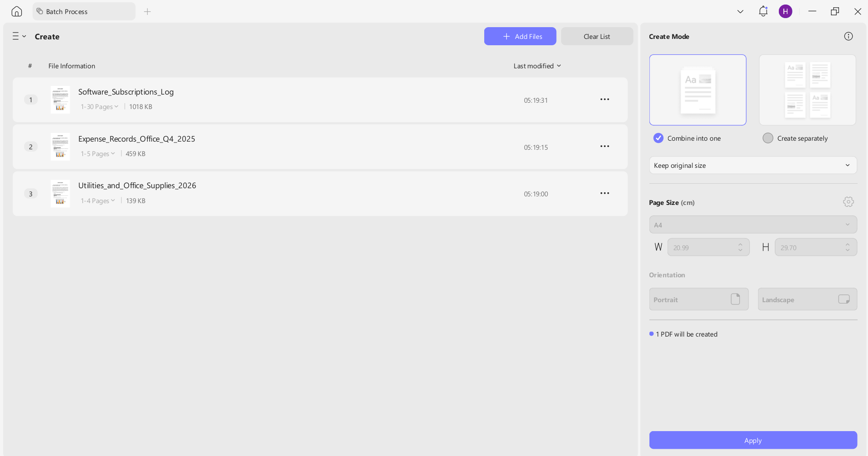Screen dimensions: 868x456
Task: Open more options for Software_Subscriptions_Log
Action: click(605, 100)
